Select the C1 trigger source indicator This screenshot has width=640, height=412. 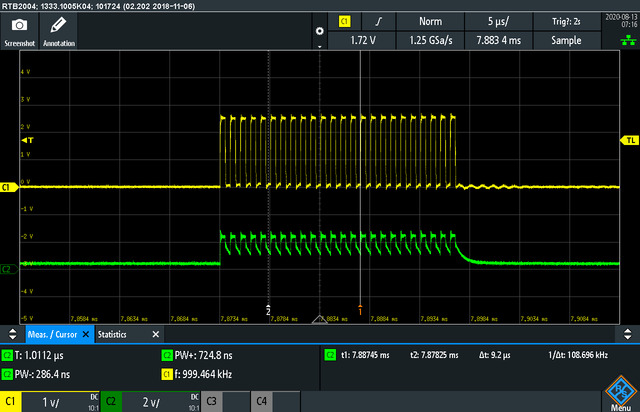coord(344,21)
